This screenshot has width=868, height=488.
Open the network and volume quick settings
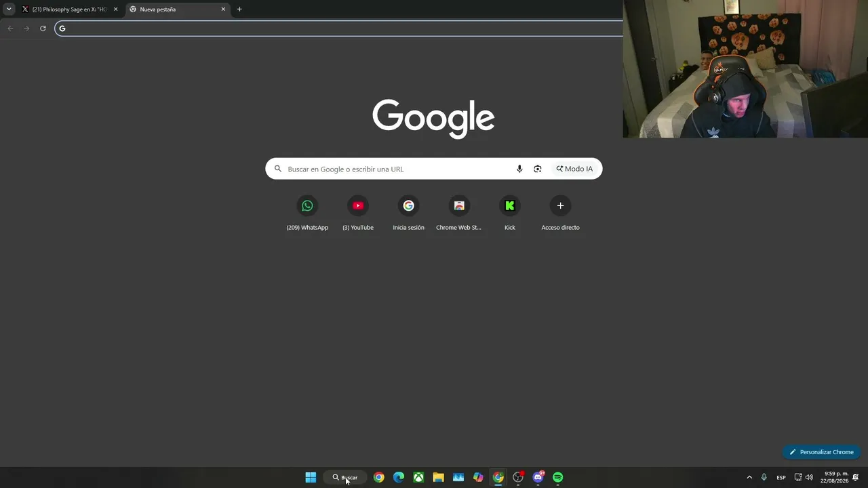point(804,477)
